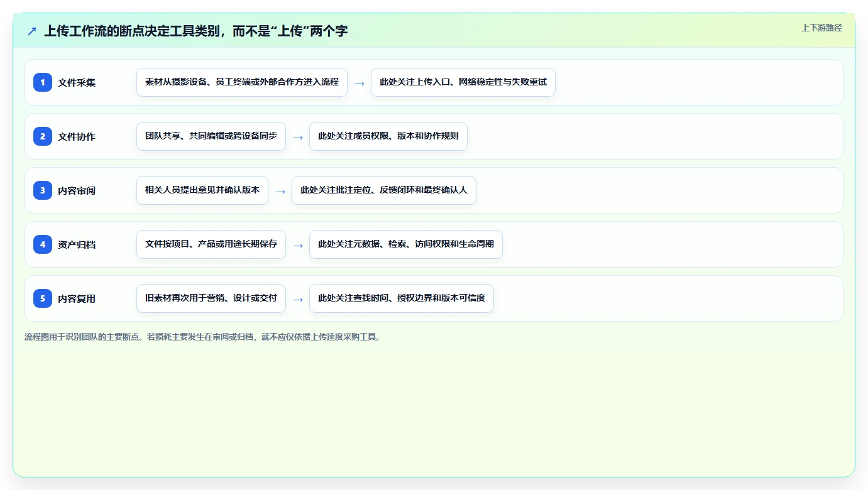
Task: Select the box 此处关注成员权限、版本和协作规则
Action: point(388,136)
